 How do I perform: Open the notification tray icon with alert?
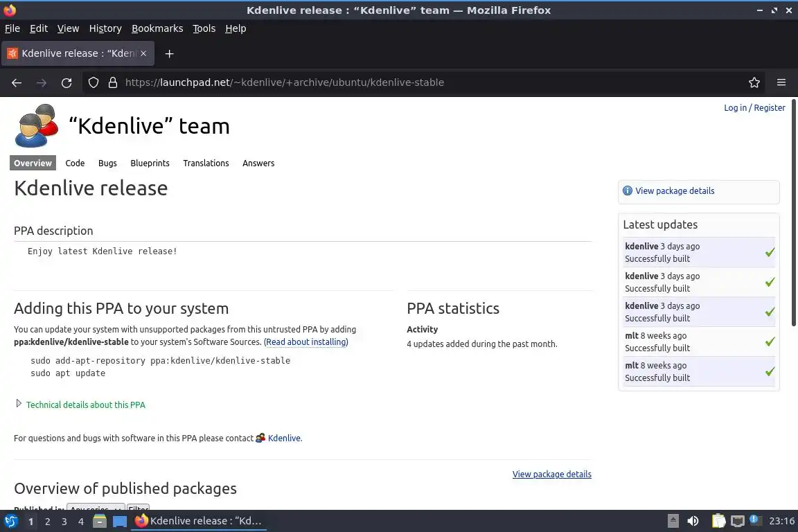pyautogui.click(x=756, y=520)
